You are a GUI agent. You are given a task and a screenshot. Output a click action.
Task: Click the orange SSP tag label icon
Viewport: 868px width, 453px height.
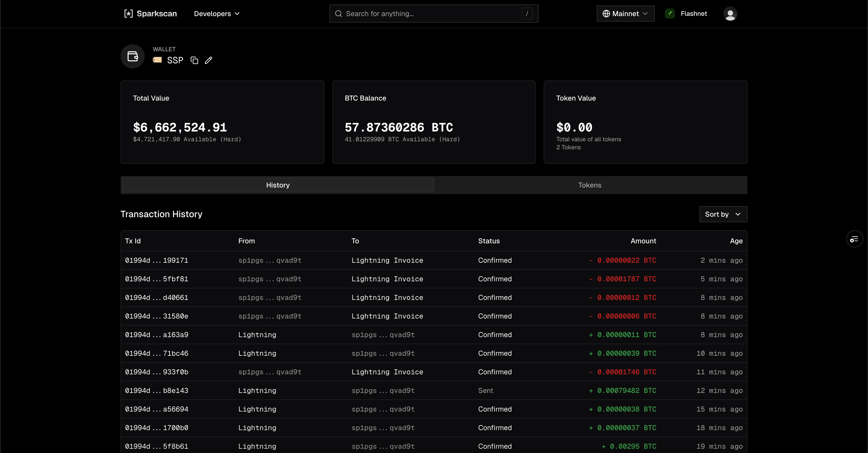click(x=157, y=60)
